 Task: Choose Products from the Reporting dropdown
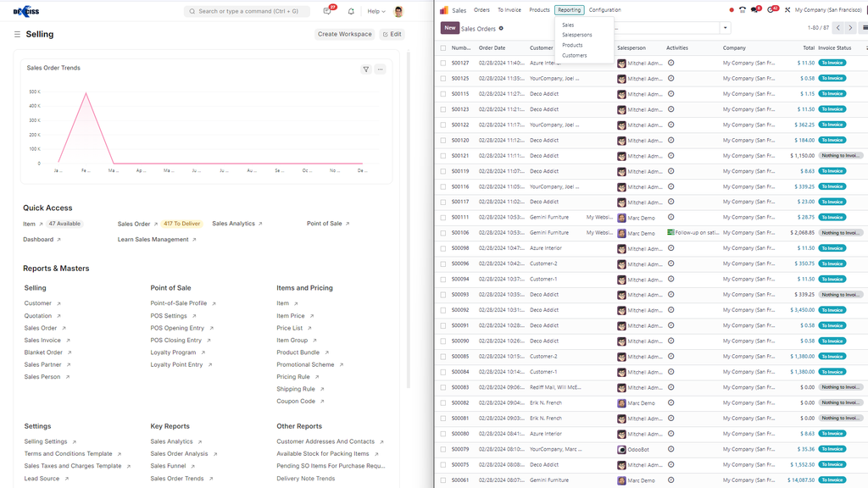(x=572, y=46)
